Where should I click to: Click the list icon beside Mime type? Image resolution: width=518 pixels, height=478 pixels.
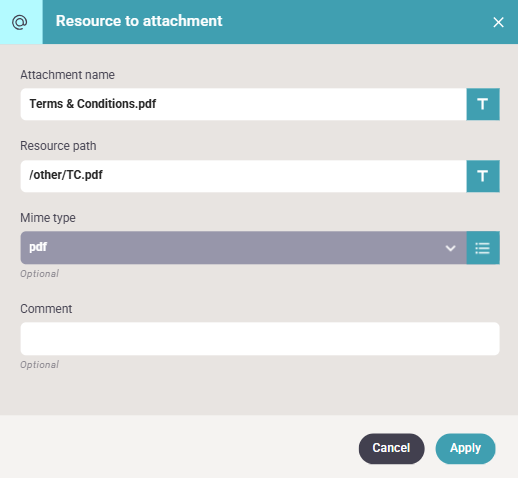[483, 248]
